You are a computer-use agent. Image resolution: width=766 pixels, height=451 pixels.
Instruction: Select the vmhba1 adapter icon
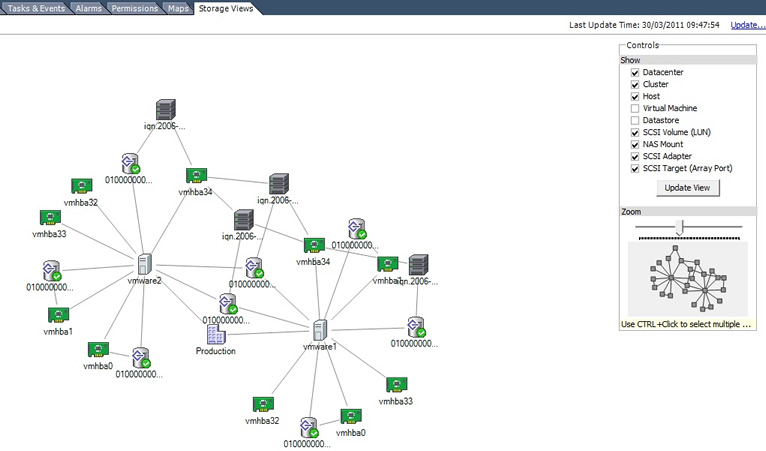[58, 315]
